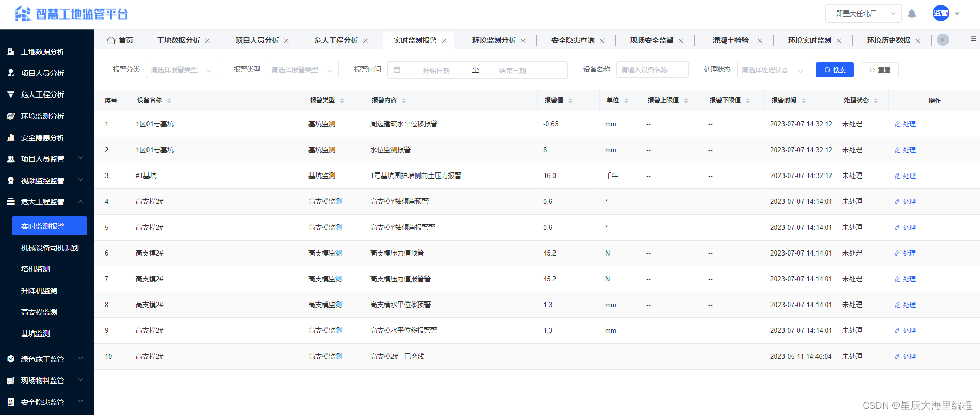Click 处理 for 高支模Y轴倾角预警 row
980x415 pixels.
pos(905,202)
